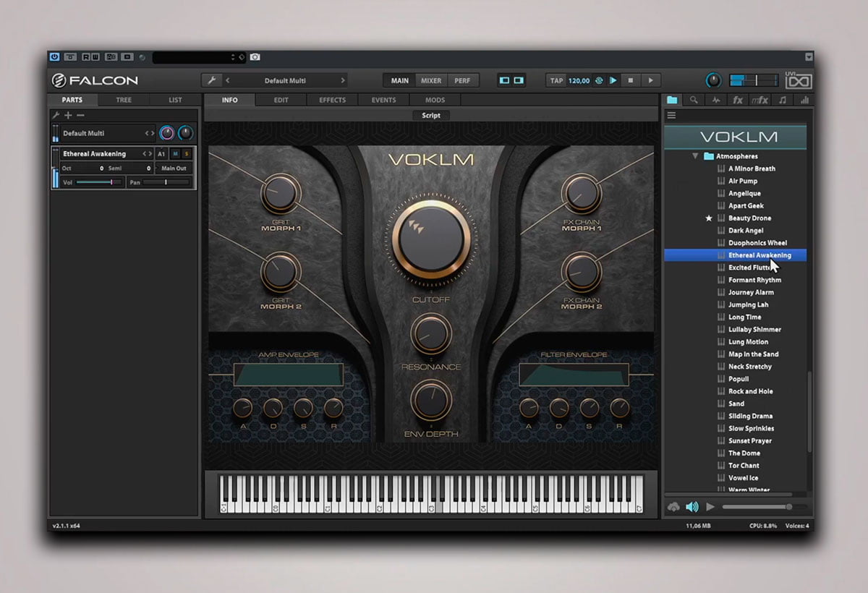Click the PERF view button
Image resolution: width=868 pixels, height=593 pixels.
(x=461, y=80)
